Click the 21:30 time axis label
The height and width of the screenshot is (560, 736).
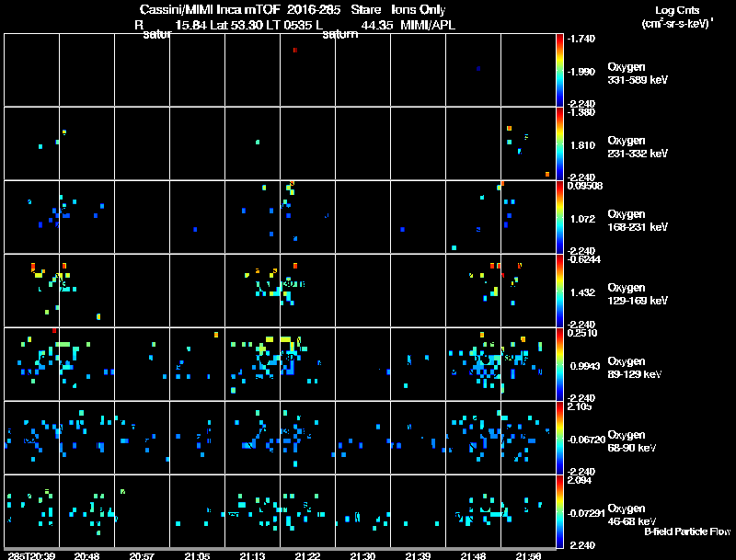362,555
